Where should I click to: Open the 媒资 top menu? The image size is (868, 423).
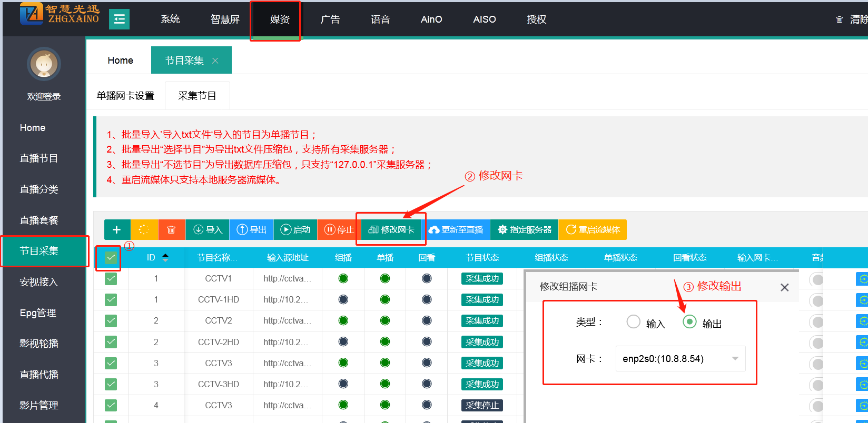coord(280,19)
